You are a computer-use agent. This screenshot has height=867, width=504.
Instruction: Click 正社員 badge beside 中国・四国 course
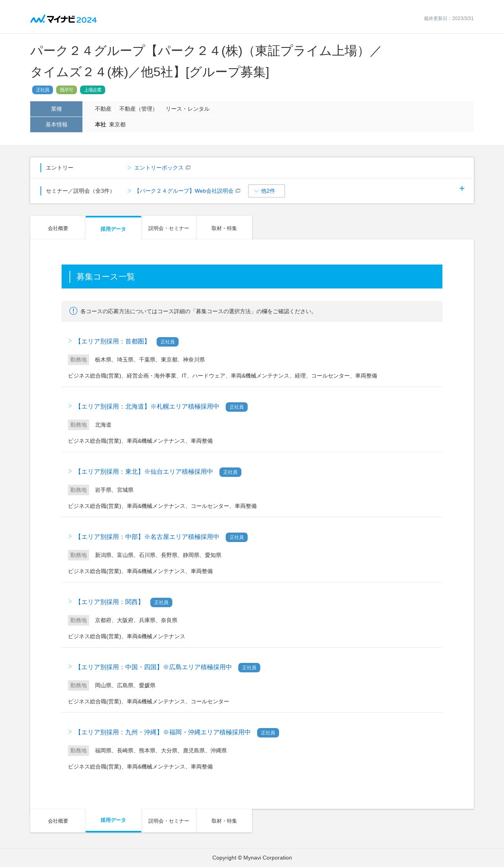point(249,668)
